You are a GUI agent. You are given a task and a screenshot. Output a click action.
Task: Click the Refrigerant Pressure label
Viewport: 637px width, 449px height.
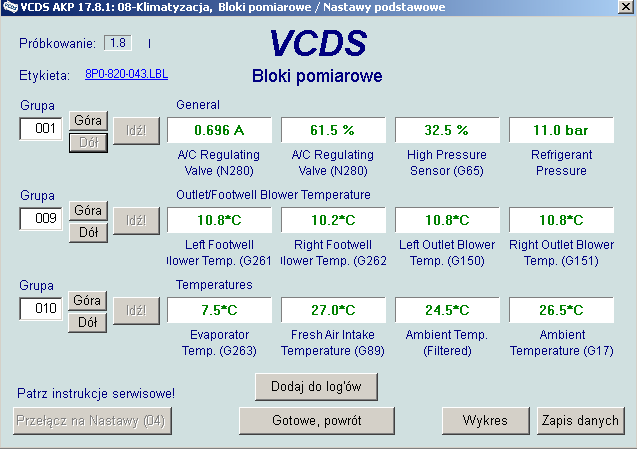tap(561, 163)
